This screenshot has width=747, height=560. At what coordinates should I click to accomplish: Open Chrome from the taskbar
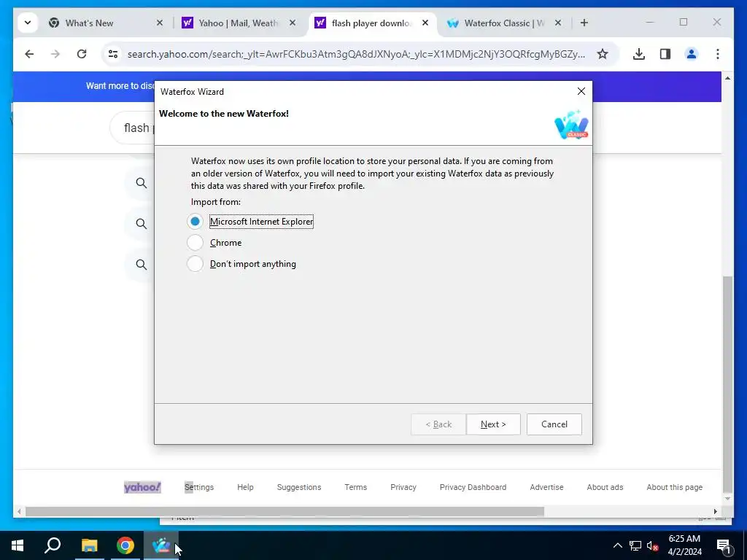pyautogui.click(x=125, y=545)
